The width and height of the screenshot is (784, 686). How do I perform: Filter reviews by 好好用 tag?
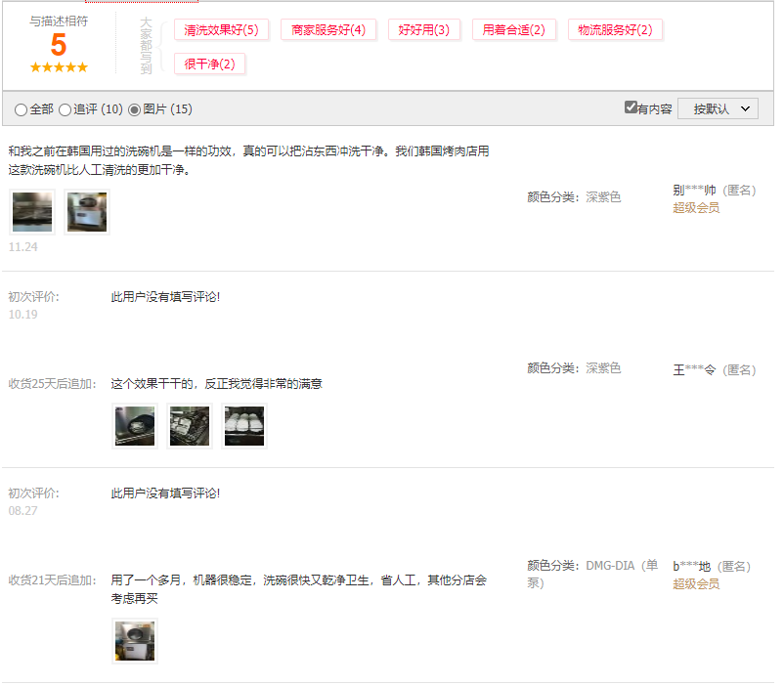[423, 29]
